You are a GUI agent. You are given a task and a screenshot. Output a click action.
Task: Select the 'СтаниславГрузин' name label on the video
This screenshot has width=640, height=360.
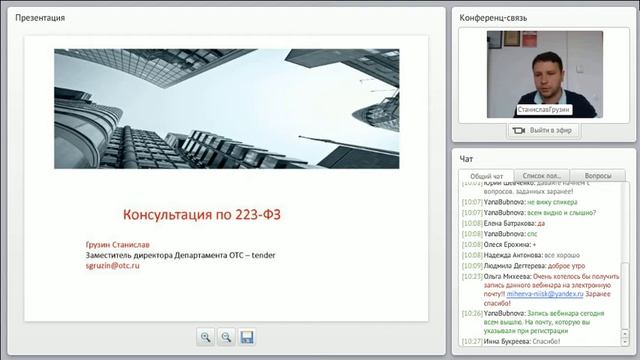[x=543, y=109]
